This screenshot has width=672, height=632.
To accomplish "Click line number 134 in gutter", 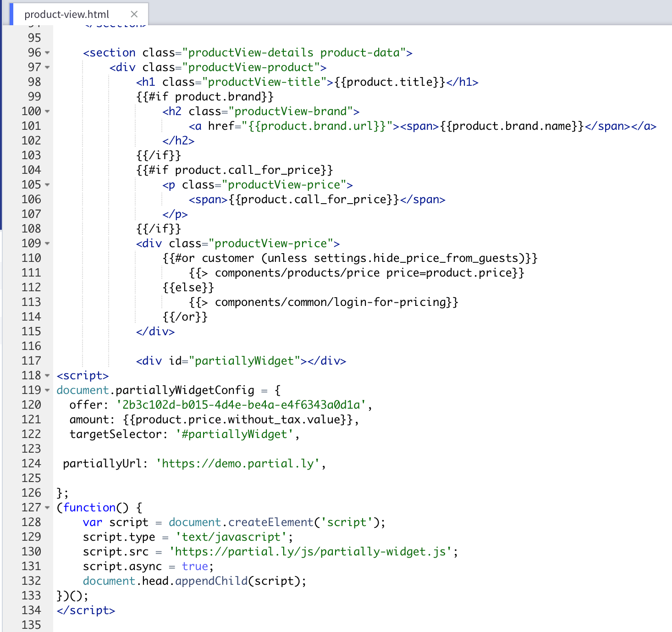I will pyautogui.click(x=31, y=610).
